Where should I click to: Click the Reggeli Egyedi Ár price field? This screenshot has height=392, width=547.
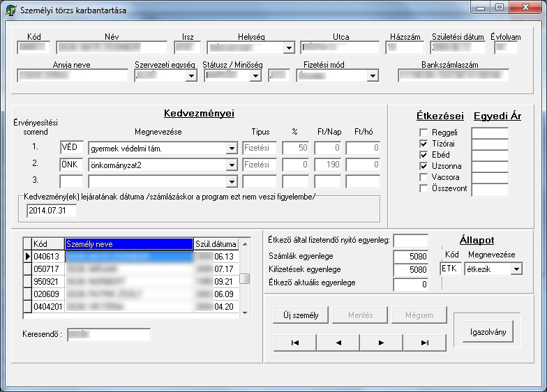click(490, 133)
